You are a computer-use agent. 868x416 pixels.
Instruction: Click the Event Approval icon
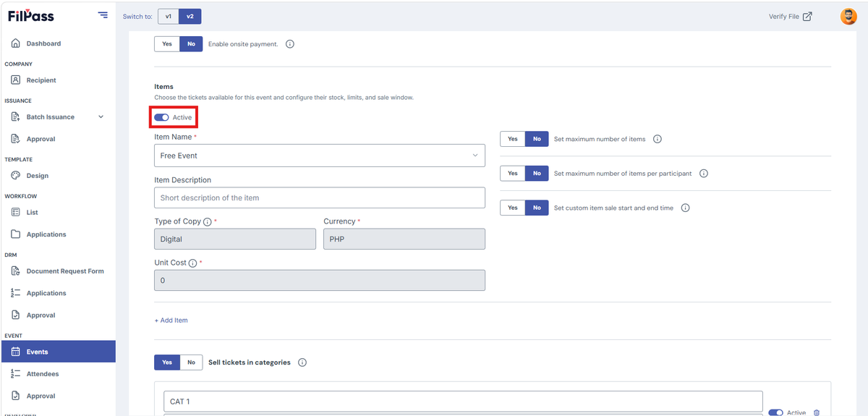pyautogui.click(x=16, y=396)
